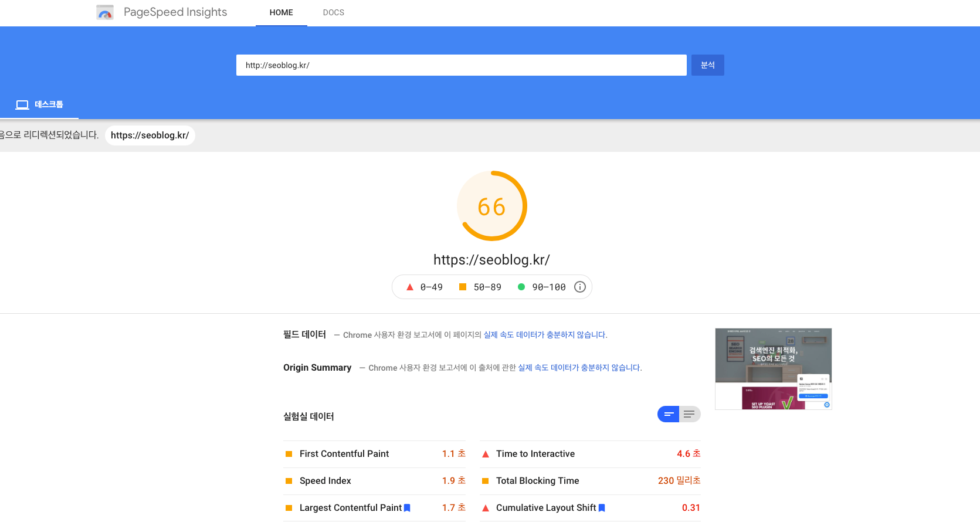Click the score legend info icon
Image resolution: width=980 pixels, height=522 pixels.
[x=580, y=287]
